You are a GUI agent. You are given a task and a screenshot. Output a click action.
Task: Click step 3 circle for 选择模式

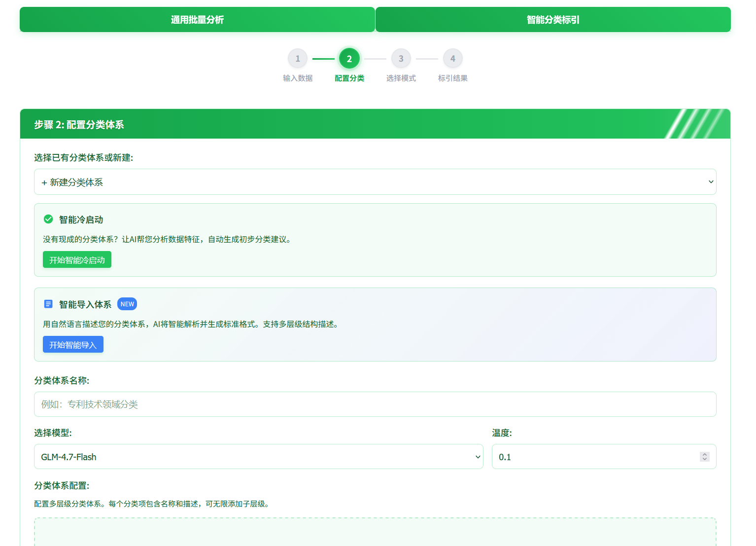click(401, 58)
